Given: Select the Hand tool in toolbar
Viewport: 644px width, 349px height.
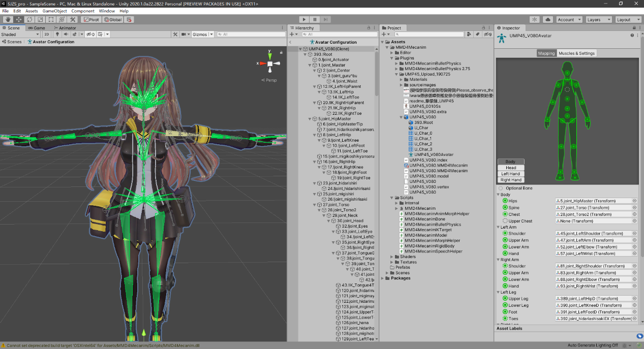Looking at the screenshot, I should (8, 20).
